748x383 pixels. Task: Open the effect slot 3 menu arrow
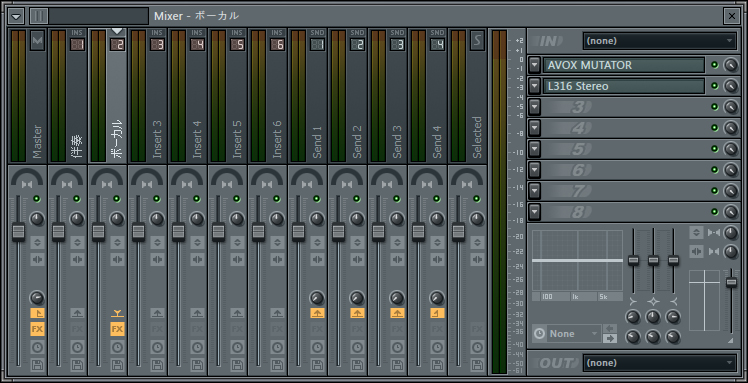(535, 107)
